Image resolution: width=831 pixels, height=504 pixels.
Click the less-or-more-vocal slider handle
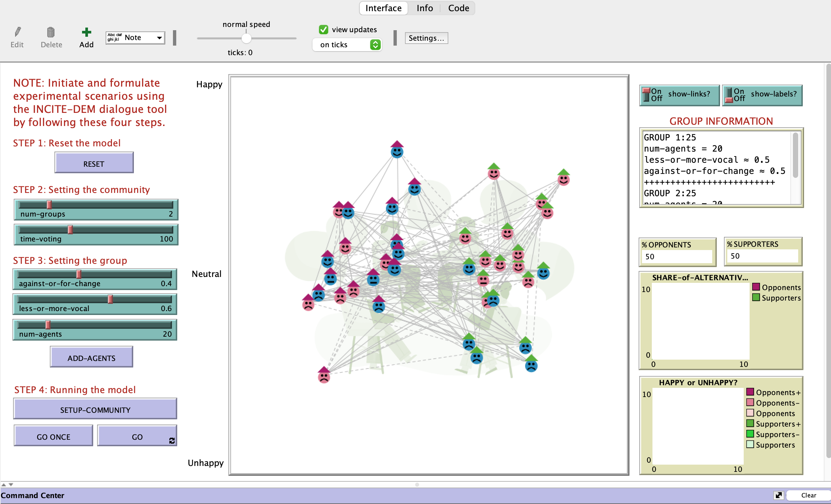[x=110, y=299]
